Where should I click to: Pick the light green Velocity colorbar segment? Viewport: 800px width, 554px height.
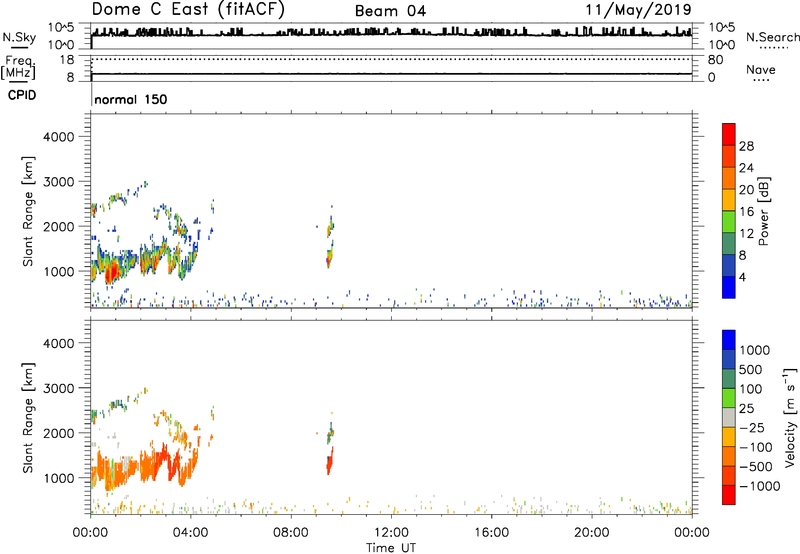pos(729,398)
